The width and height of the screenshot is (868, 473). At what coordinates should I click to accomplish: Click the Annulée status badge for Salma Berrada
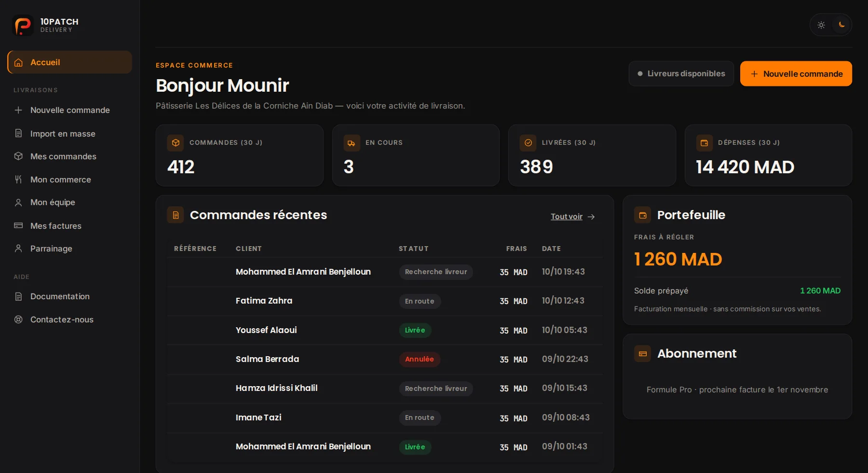point(420,359)
